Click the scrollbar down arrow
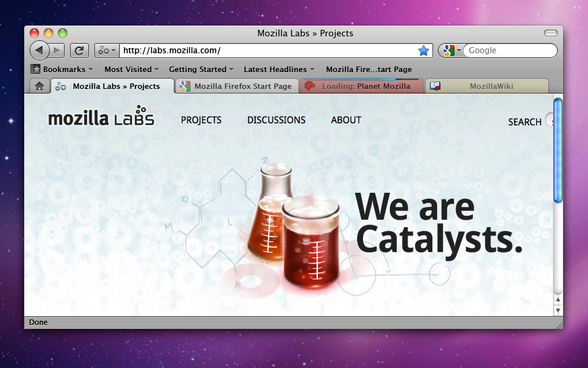The width and height of the screenshot is (588, 368). point(558,310)
